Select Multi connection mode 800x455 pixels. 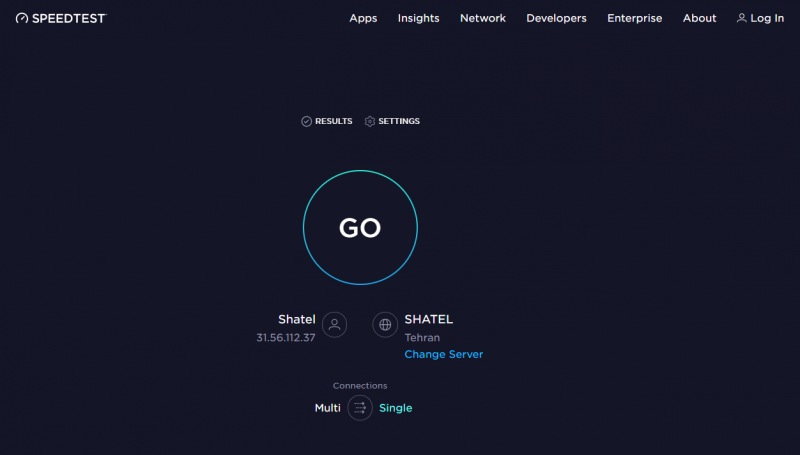(x=327, y=408)
